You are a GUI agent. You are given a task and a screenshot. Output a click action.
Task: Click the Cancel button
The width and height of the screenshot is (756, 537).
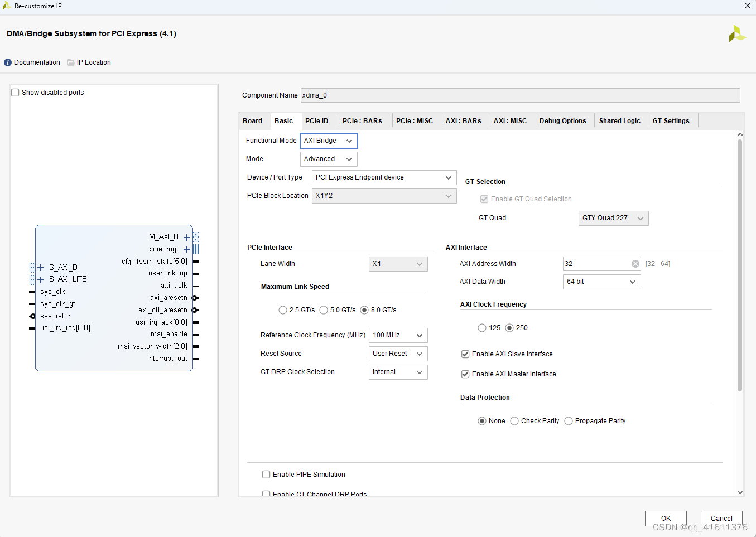[721, 519]
